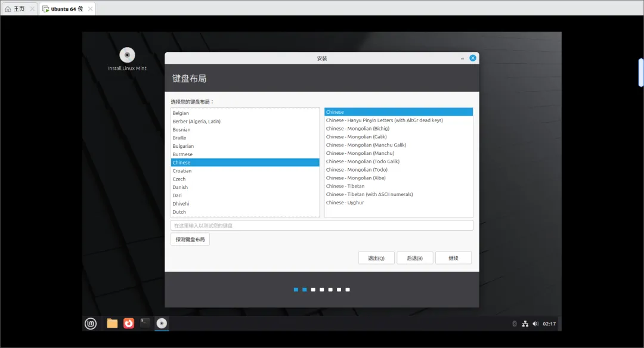
Task: Minimize the installer window
Action: 462,58
